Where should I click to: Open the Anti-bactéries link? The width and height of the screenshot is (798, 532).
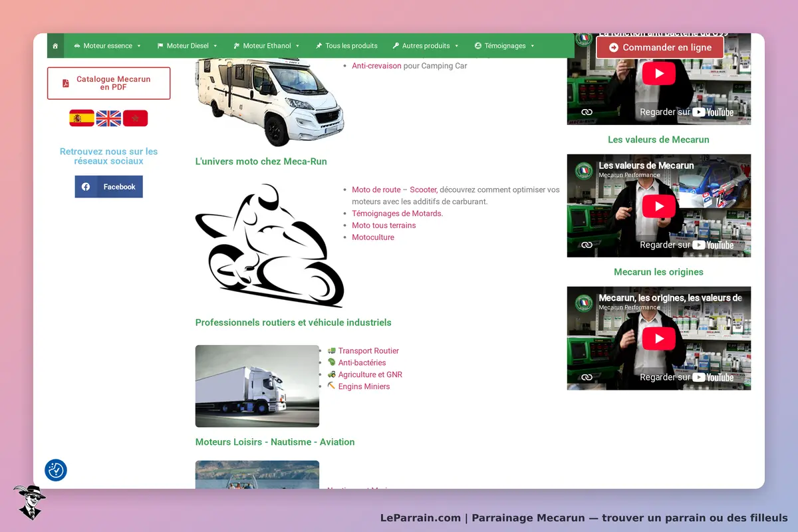pyautogui.click(x=362, y=362)
